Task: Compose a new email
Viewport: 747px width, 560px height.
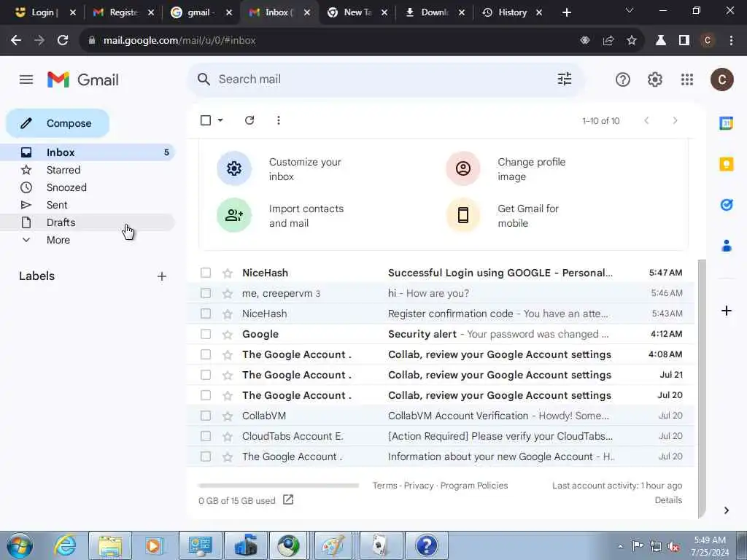Action: [x=58, y=123]
